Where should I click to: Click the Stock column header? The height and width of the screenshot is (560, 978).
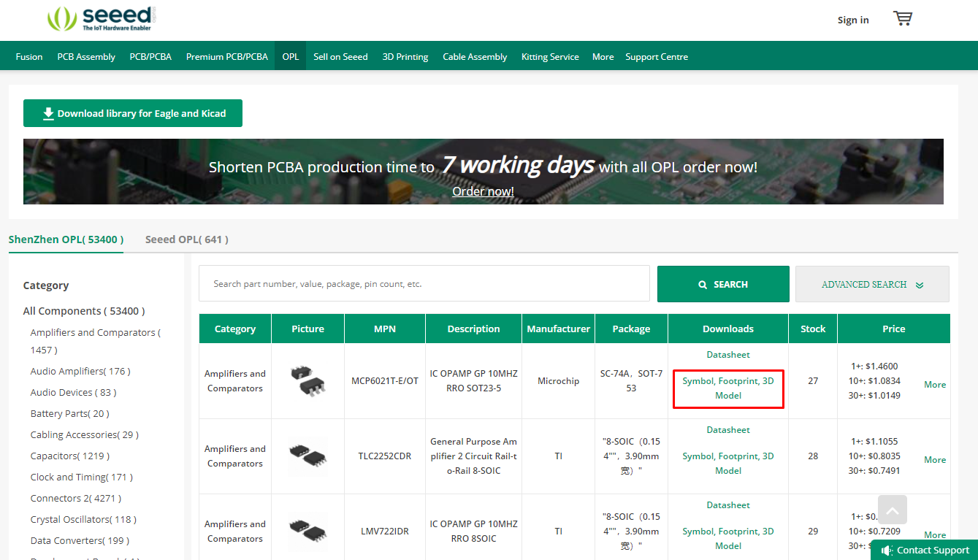(813, 329)
